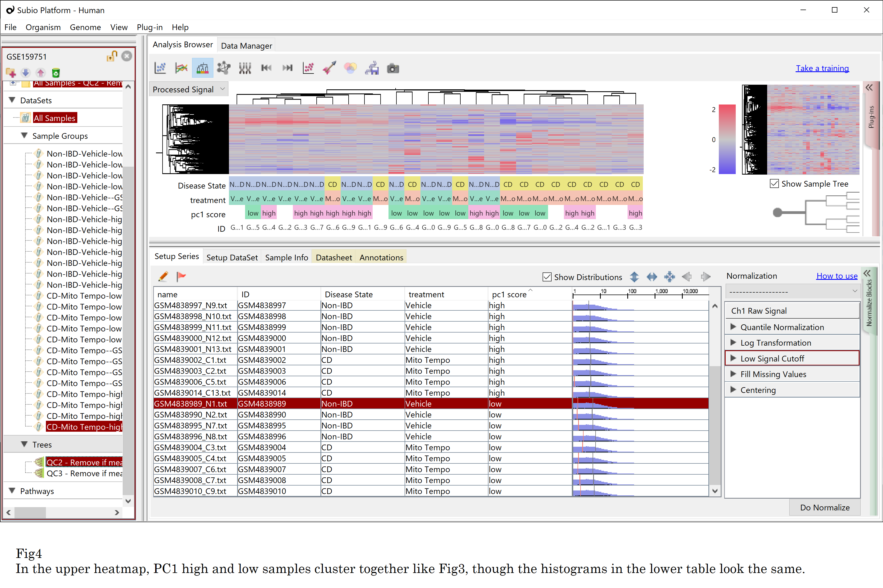Viewport: 883px width, 588px height.
Task: Select the clustering tree heatmap tool
Action: coord(202,68)
